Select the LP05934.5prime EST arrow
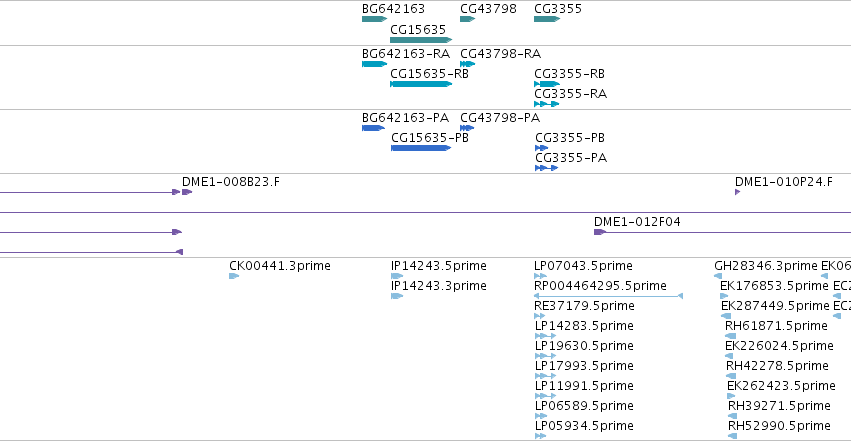This screenshot has height=441, width=851. [540, 436]
